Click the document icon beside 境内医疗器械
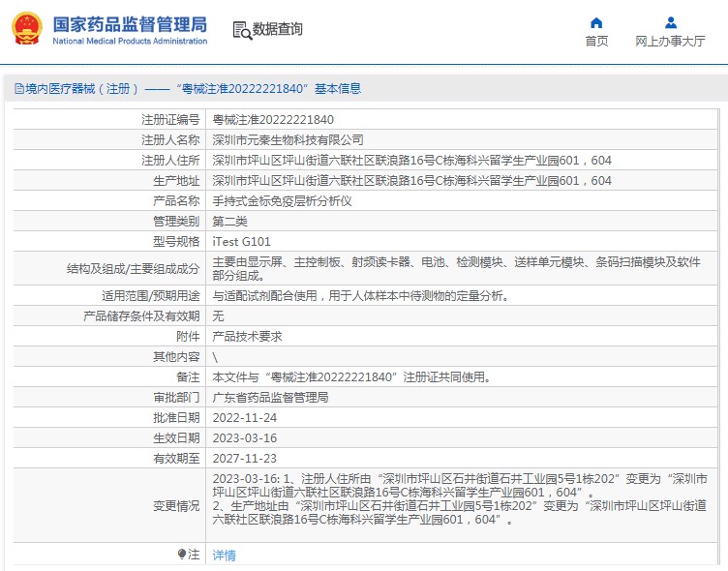 (x=19, y=88)
